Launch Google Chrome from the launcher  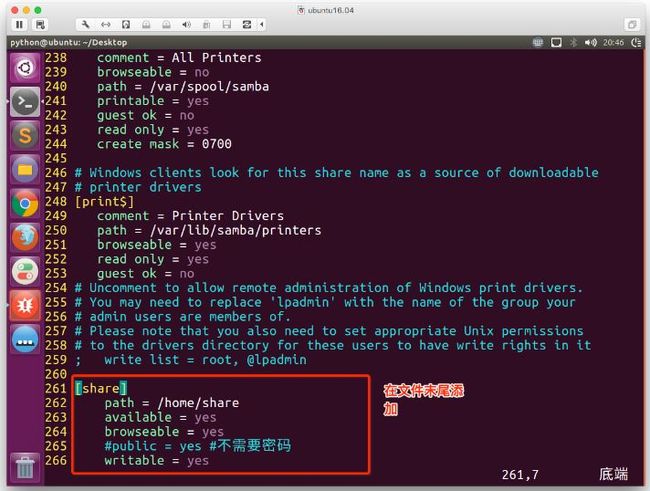coord(25,204)
